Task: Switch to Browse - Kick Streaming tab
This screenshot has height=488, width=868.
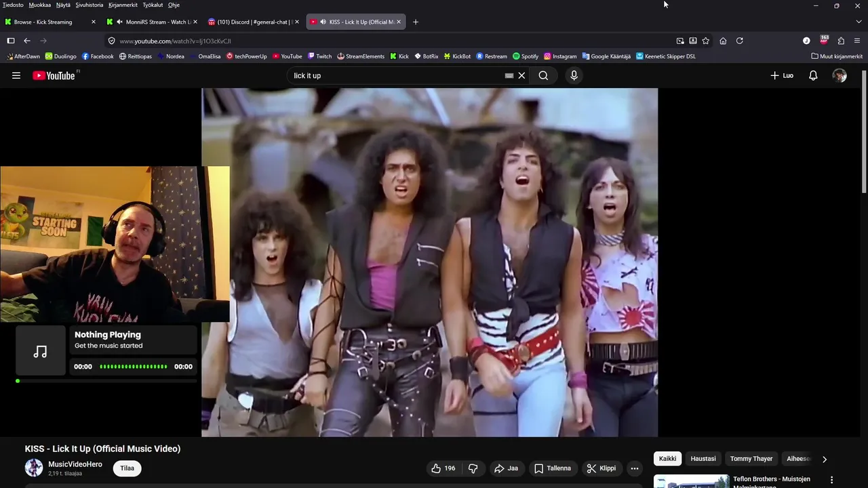Action: pyautogui.click(x=50, y=22)
